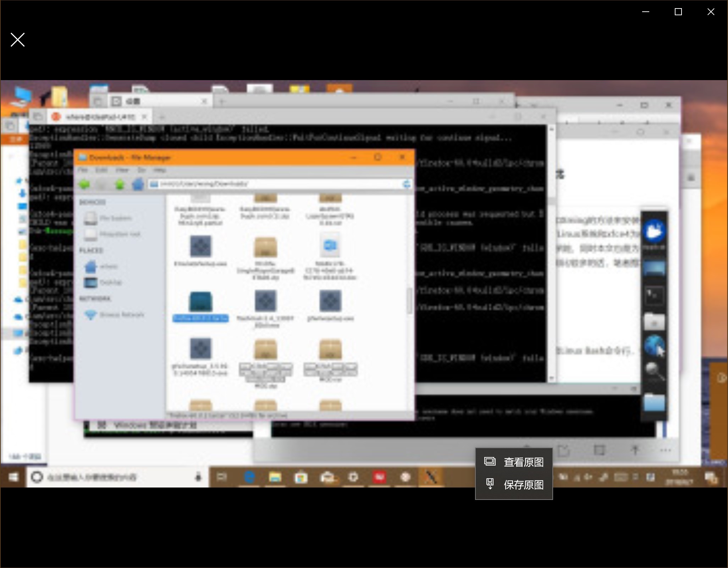The width and height of the screenshot is (728, 568).
Task: Select Desktop under Places in the sidebar
Action: click(110, 283)
